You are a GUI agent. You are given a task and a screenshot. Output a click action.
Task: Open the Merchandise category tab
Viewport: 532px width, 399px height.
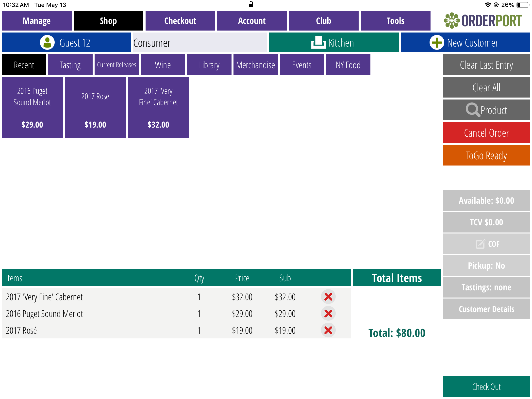pyautogui.click(x=255, y=65)
